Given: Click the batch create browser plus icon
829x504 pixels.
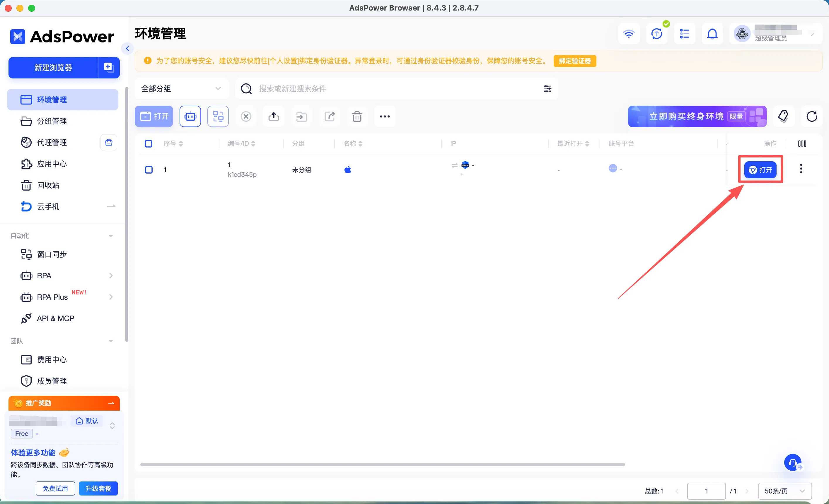Looking at the screenshot, I should (109, 68).
